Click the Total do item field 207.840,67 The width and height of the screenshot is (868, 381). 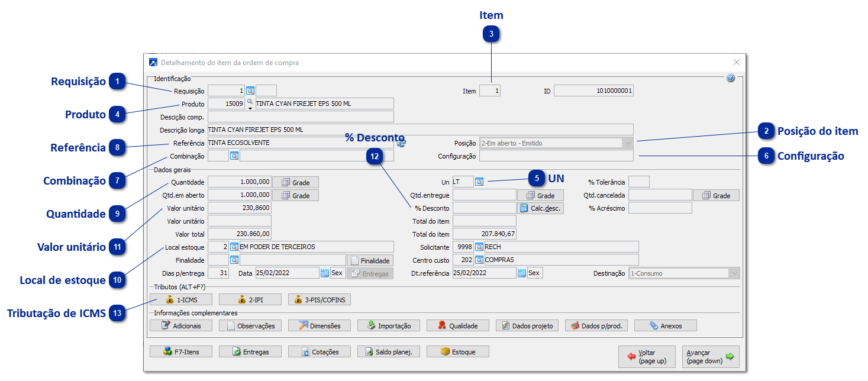coord(485,234)
